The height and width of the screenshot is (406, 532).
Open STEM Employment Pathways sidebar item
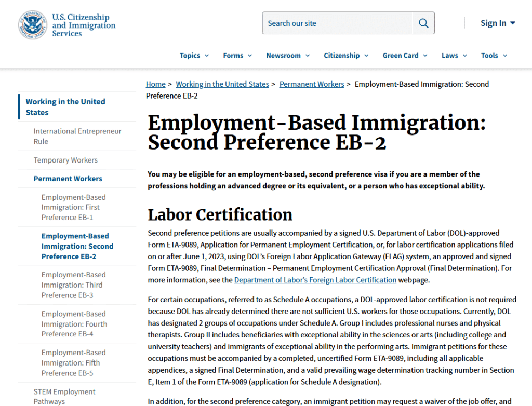pos(64,397)
